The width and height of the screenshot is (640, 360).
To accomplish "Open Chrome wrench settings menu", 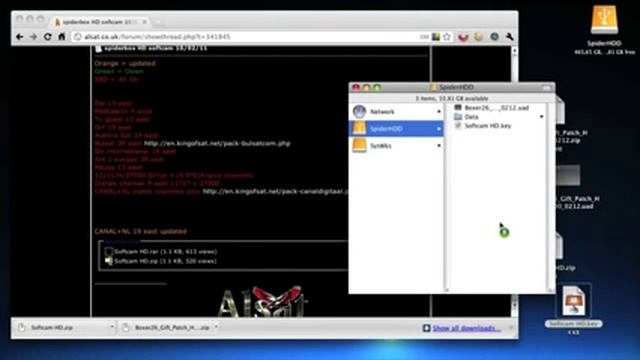I will point(510,37).
